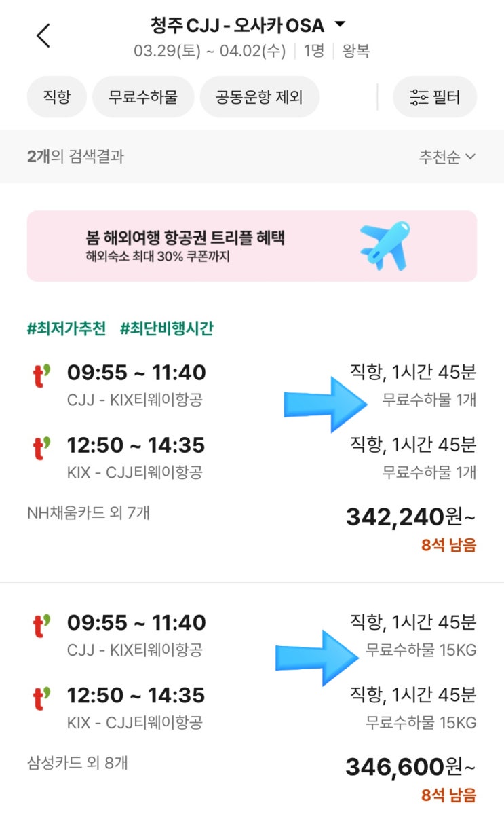Tap T'way logo on second return flight
Screen dimensions: 504x826
point(42,697)
